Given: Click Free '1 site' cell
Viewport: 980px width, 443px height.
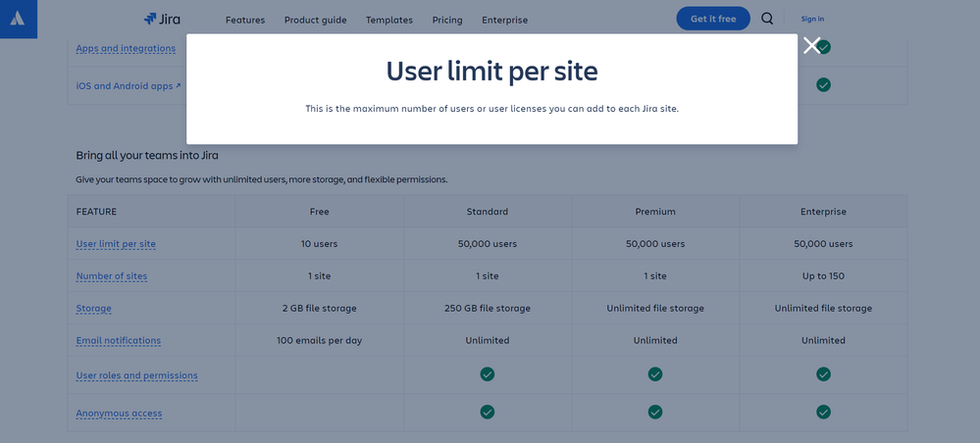Looking at the screenshot, I should coord(320,275).
